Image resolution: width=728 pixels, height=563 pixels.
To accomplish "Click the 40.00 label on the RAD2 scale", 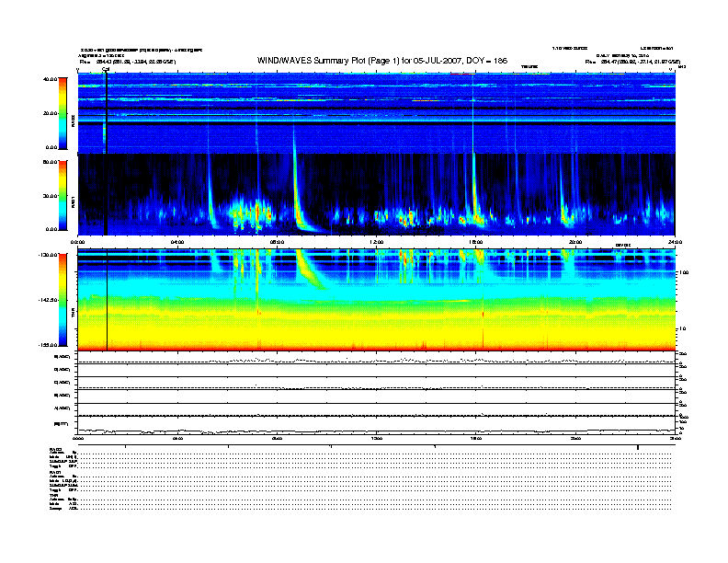I will (x=51, y=79).
